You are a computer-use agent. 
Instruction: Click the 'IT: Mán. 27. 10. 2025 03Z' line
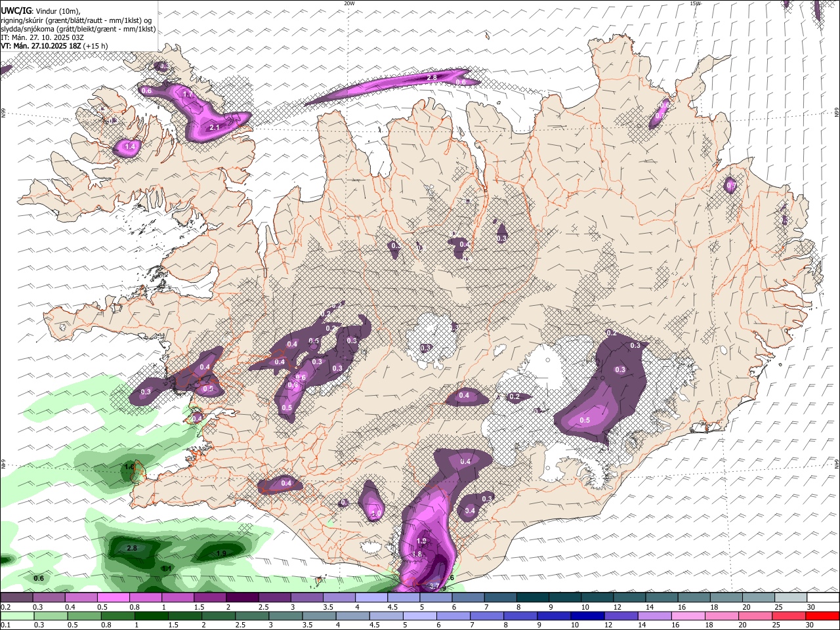coord(42,37)
